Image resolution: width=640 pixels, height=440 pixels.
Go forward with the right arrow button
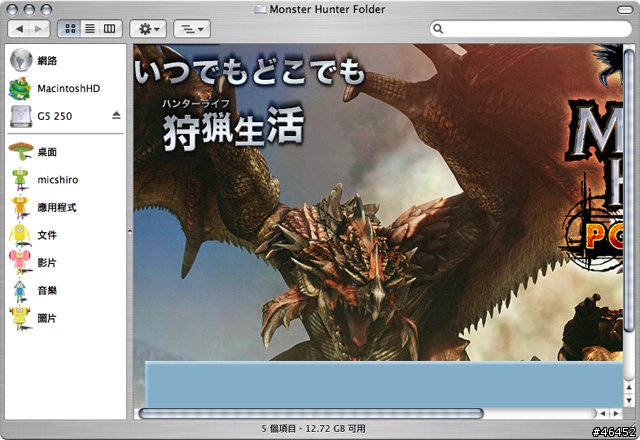pos(39,29)
